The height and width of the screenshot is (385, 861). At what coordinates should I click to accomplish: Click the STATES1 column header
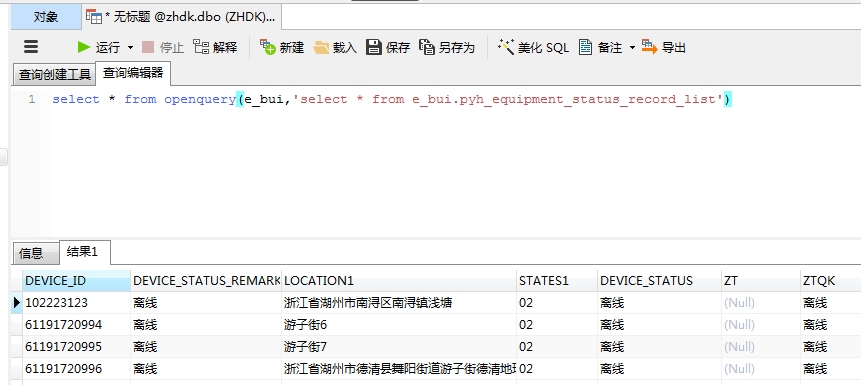coord(557,281)
